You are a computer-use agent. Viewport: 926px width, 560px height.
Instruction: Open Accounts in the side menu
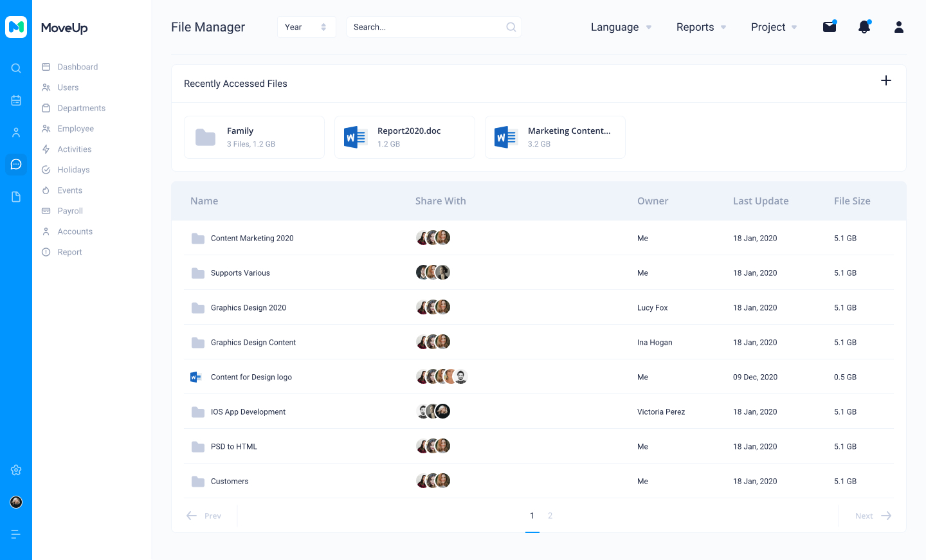point(68,231)
